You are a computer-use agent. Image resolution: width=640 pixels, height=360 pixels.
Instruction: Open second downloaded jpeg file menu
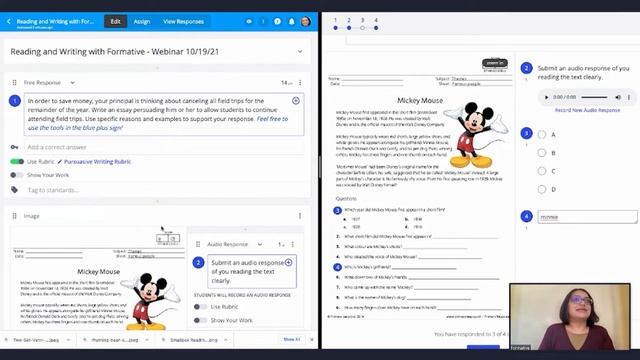pos(147,340)
